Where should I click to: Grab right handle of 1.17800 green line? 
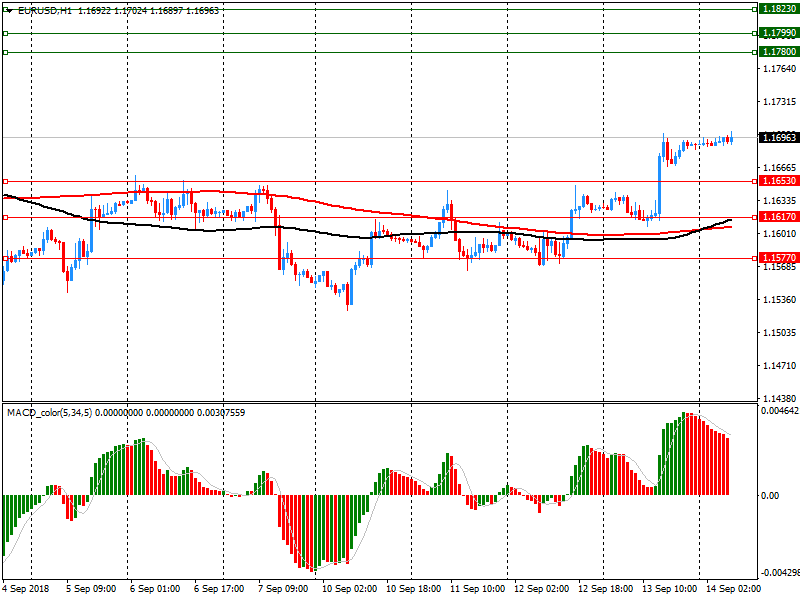pos(755,52)
